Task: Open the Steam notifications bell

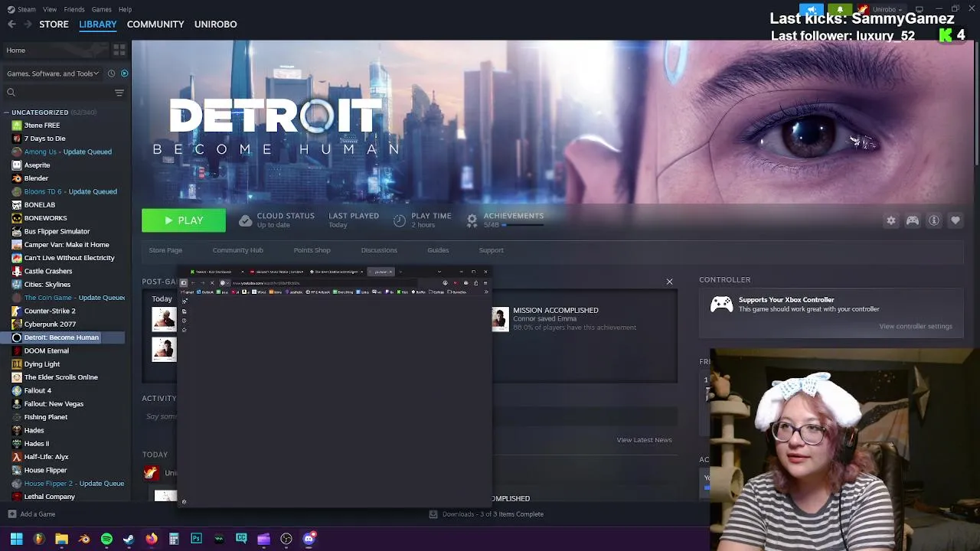Action: tap(840, 9)
